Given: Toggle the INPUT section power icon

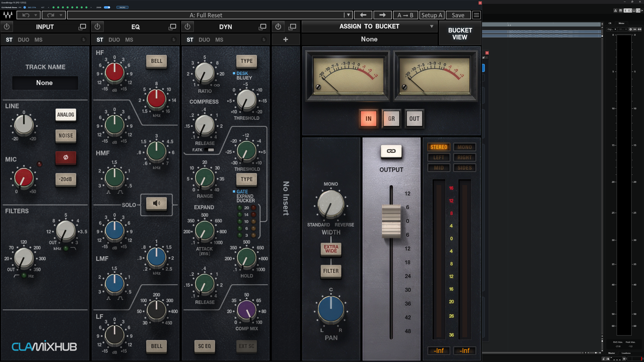Looking at the screenshot, I should [7, 26].
